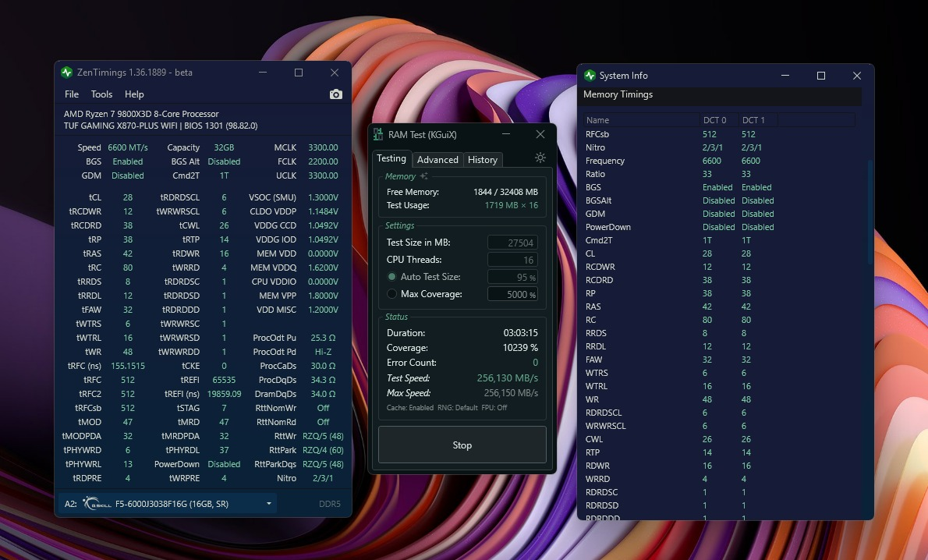The height and width of the screenshot is (560, 928).
Task: Select the Nitro row in System Info
Action: coord(719,147)
